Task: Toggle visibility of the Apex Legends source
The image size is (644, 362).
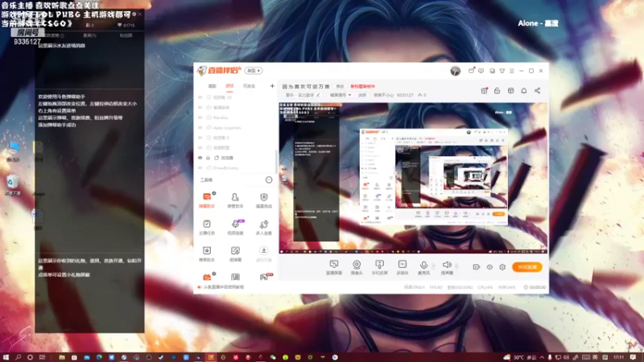Action: click(x=200, y=128)
